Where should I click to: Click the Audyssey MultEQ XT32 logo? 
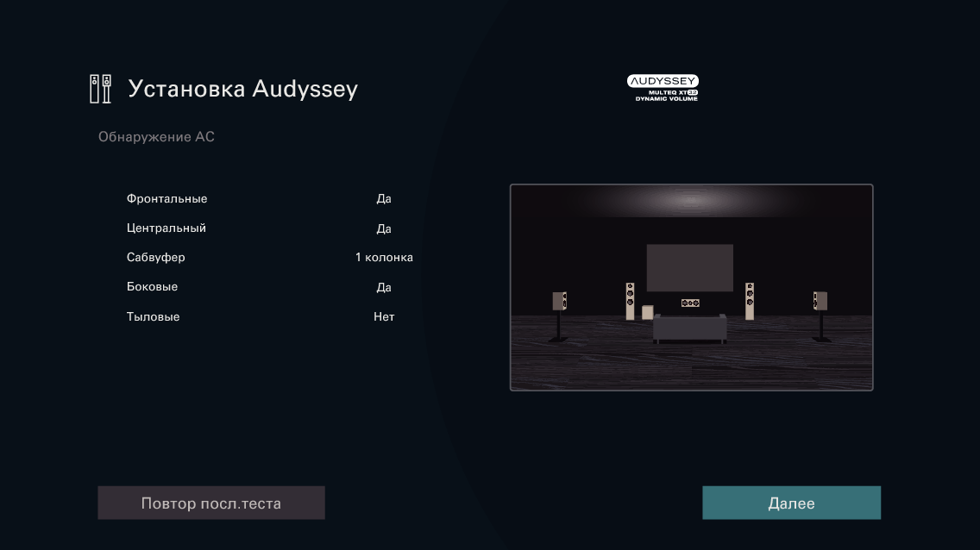coord(663,88)
